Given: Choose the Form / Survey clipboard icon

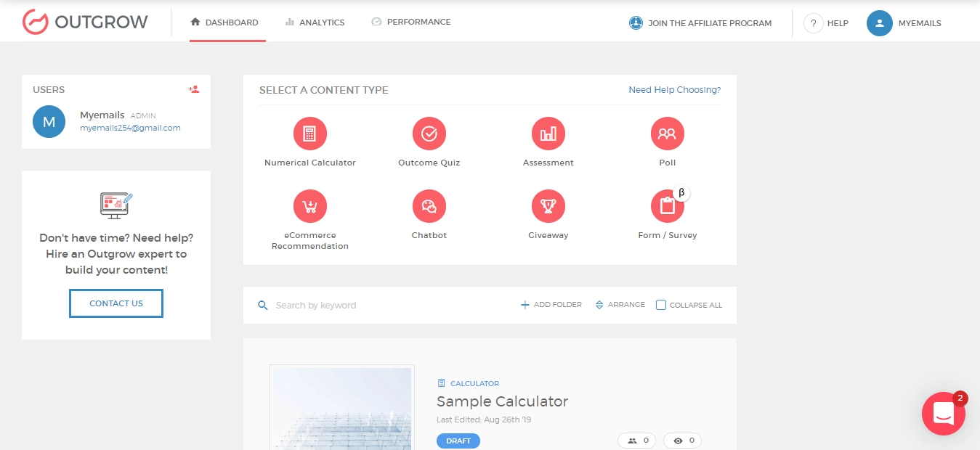Looking at the screenshot, I should (667, 206).
